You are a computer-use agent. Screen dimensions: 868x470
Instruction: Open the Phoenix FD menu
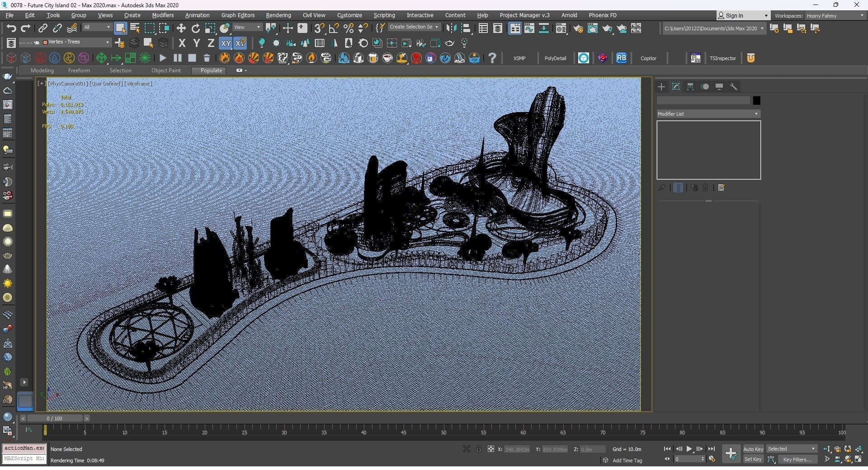pos(602,15)
